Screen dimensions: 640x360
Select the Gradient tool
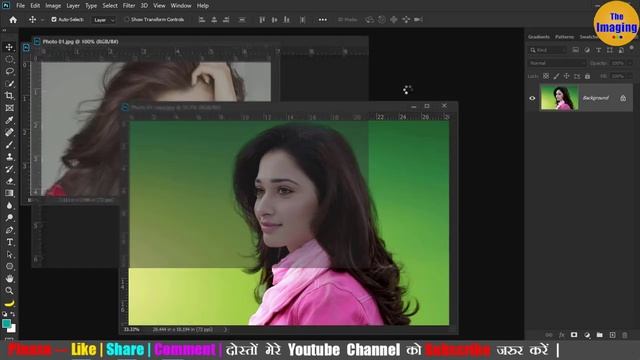coord(9,193)
